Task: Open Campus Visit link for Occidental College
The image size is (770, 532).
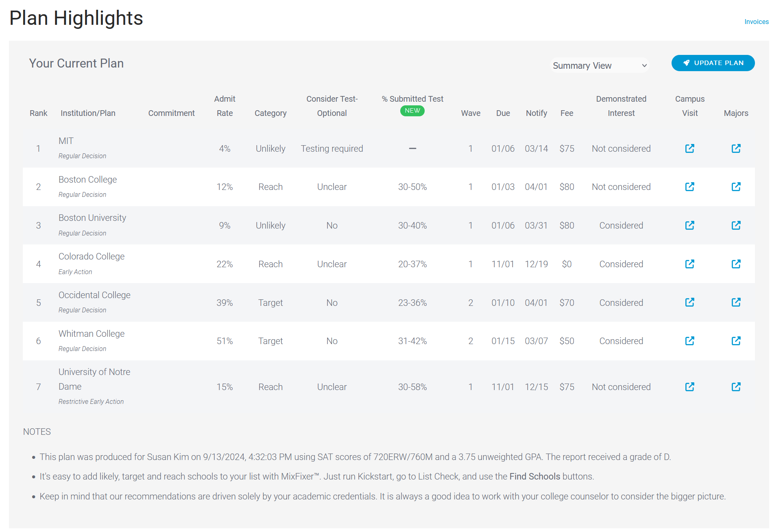Action: (689, 302)
